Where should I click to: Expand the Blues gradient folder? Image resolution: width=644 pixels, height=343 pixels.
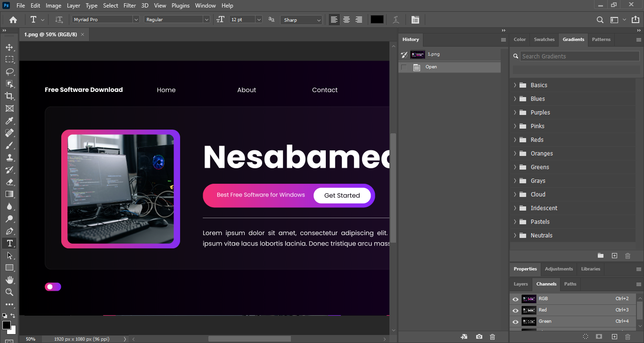[x=515, y=99]
